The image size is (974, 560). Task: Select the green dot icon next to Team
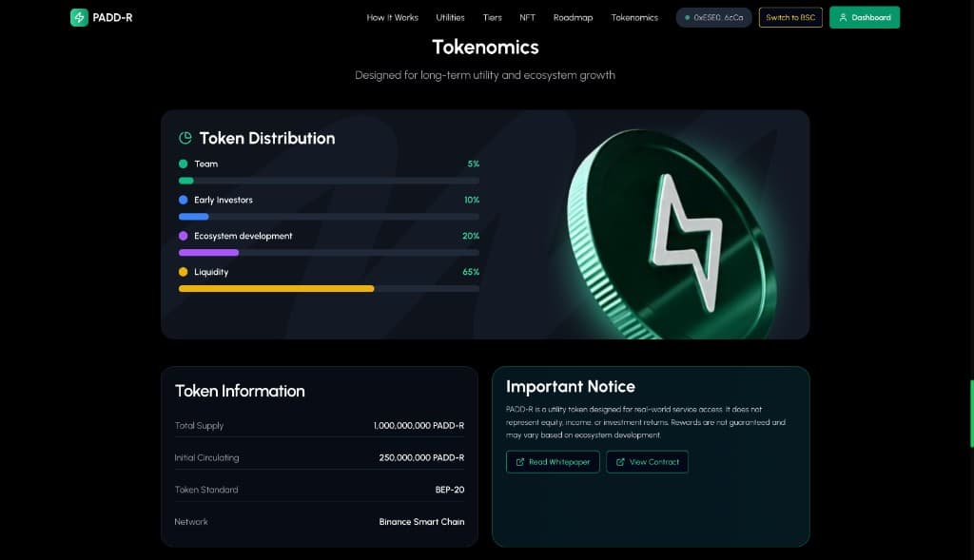(x=182, y=164)
